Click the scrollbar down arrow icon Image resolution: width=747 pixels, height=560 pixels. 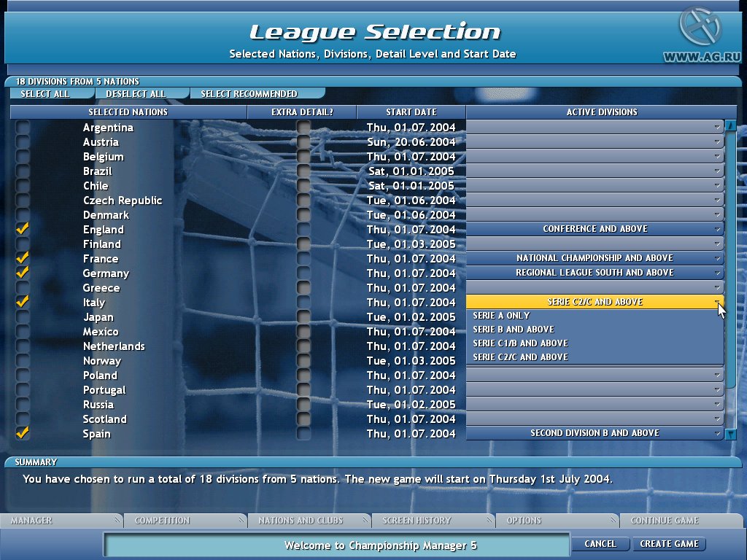click(729, 434)
